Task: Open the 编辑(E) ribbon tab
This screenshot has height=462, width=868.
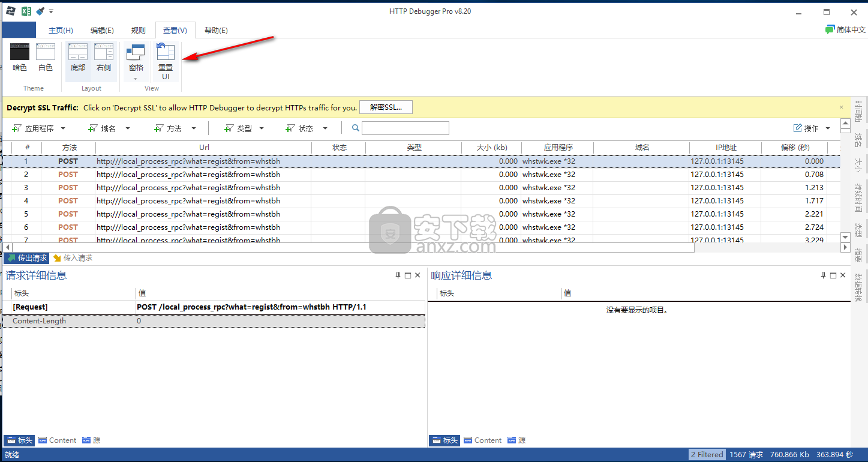Action: pos(102,30)
